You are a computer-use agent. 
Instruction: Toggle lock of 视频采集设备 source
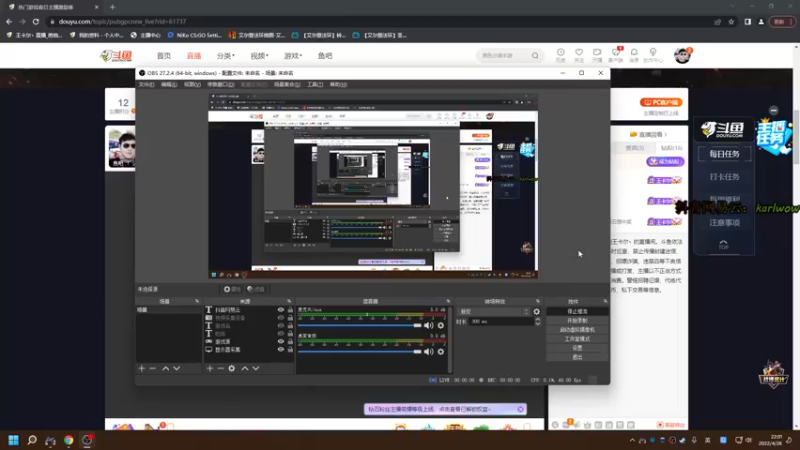click(x=290, y=317)
